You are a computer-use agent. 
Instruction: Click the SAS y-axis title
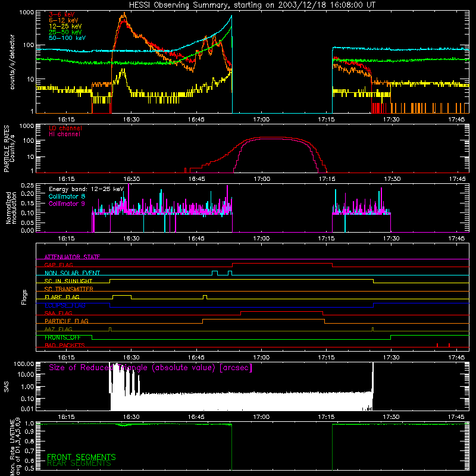point(7,387)
